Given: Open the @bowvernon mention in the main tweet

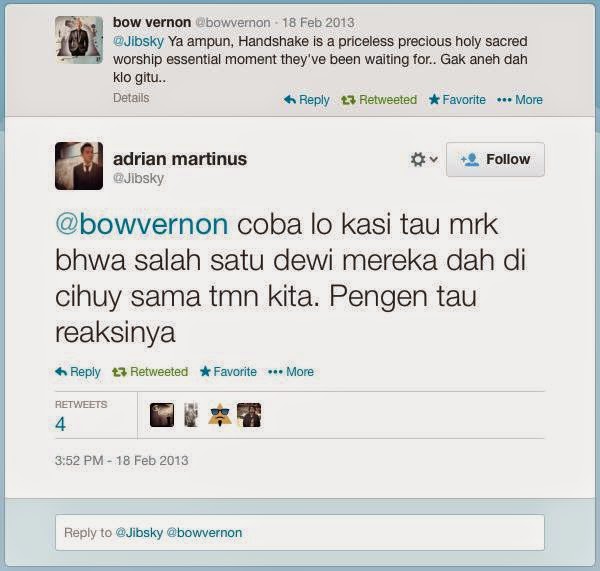Looking at the screenshot, I should click(142, 224).
